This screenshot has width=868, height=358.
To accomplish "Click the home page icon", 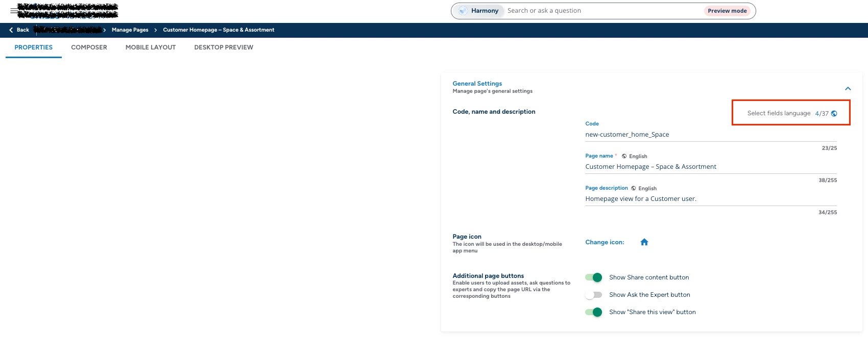I will [644, 242].
